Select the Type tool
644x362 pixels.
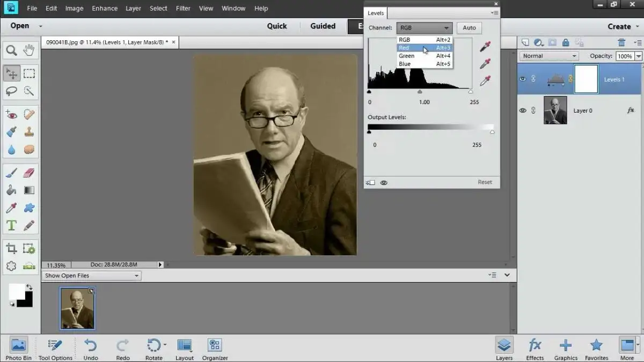(x=11, y=224)
